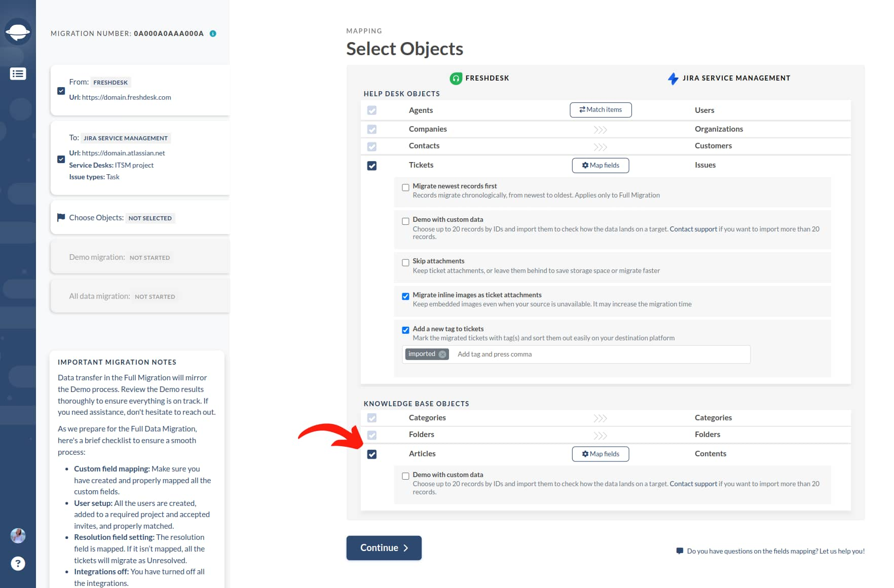Click the Issues target label

tap(705, 165)
